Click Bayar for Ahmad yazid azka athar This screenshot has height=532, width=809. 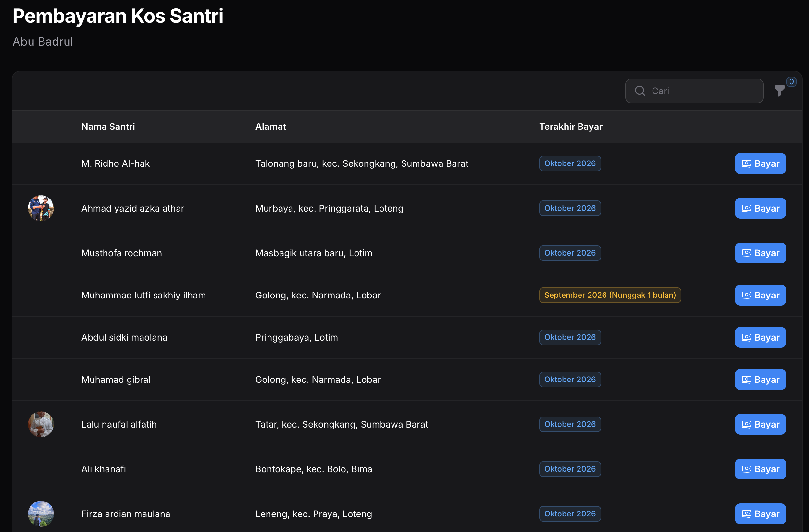(x=760, y=208)
